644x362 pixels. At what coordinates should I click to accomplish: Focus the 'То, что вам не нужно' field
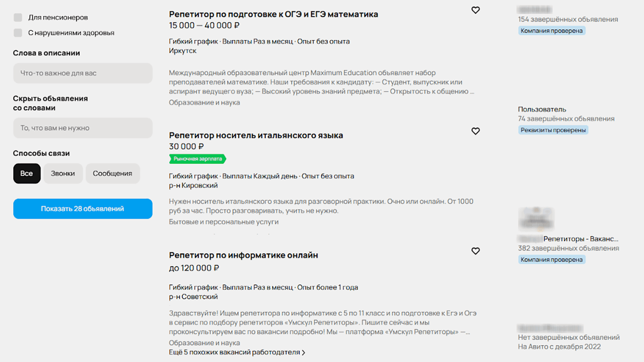[x=83, y=128]
